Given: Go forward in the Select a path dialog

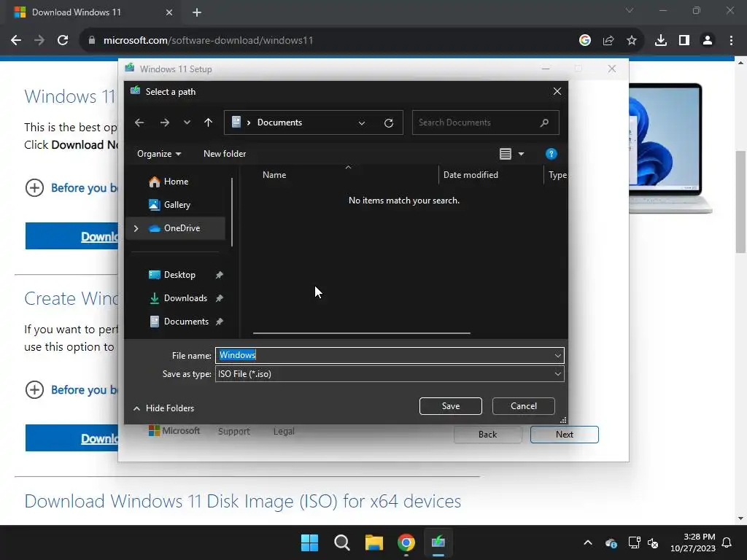Looking at the screenshot, I should [165, 122].
